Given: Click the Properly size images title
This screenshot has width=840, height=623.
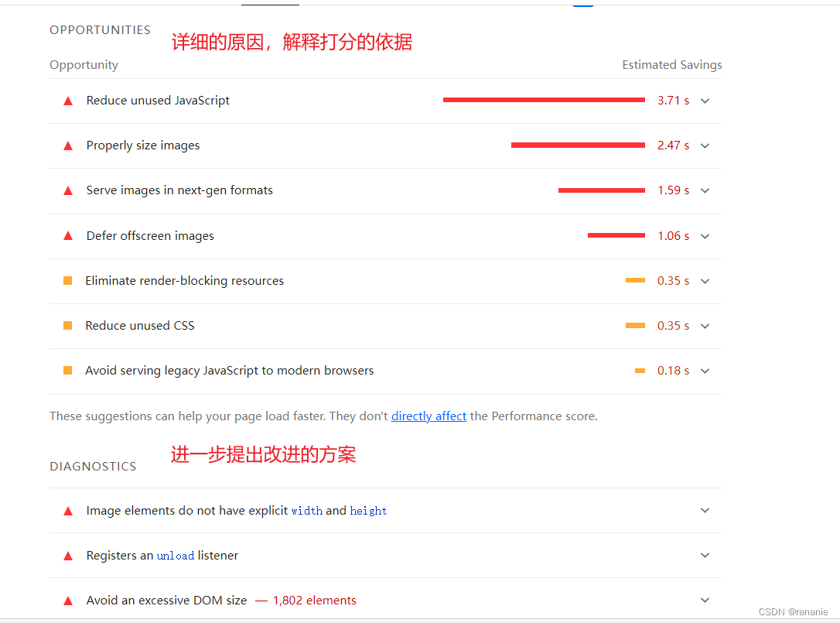Looking at the screenshot, I should [143, 145].
